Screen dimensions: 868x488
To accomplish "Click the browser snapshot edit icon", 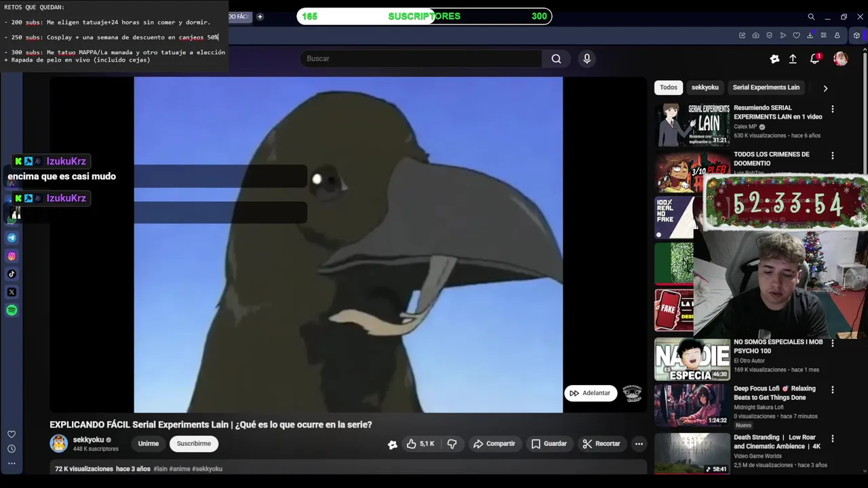I will pos(742,35).
